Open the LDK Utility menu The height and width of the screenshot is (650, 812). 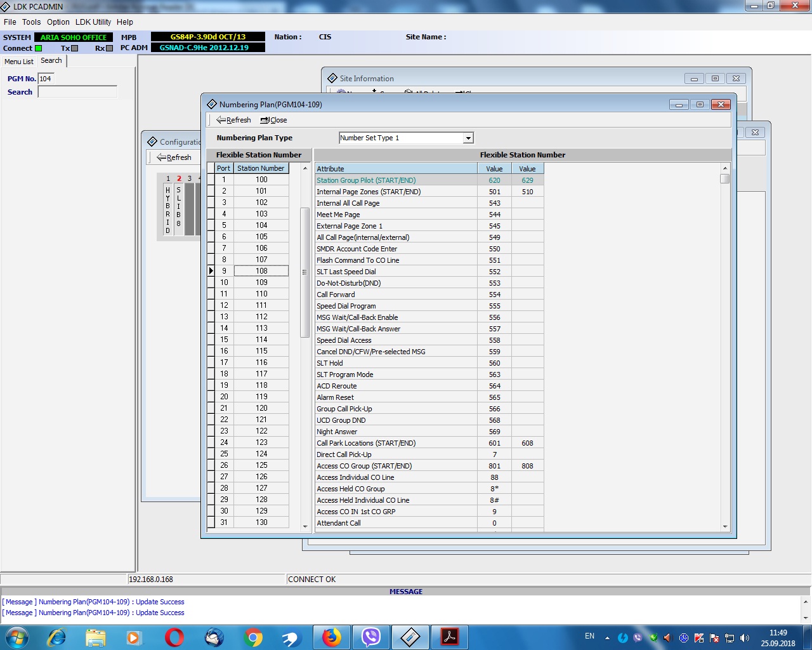(93, 22)
